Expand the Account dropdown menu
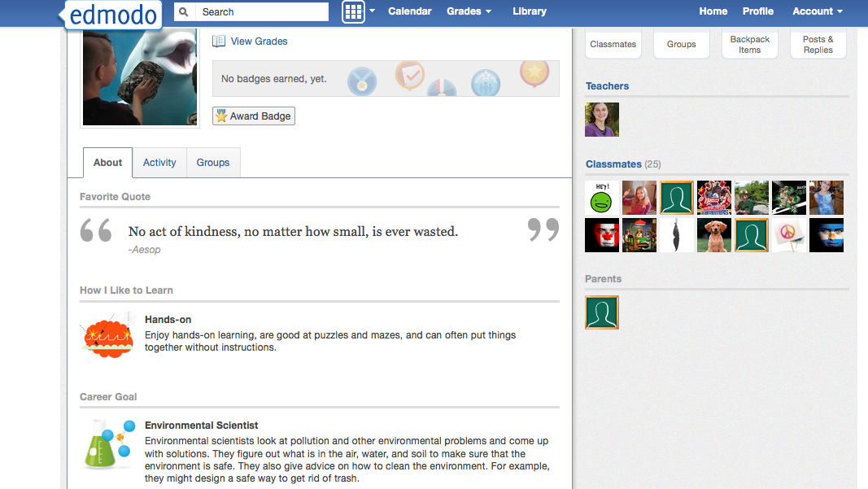This screenshot has width=868, height=489. pyautogui.click(x=817, y=11)
